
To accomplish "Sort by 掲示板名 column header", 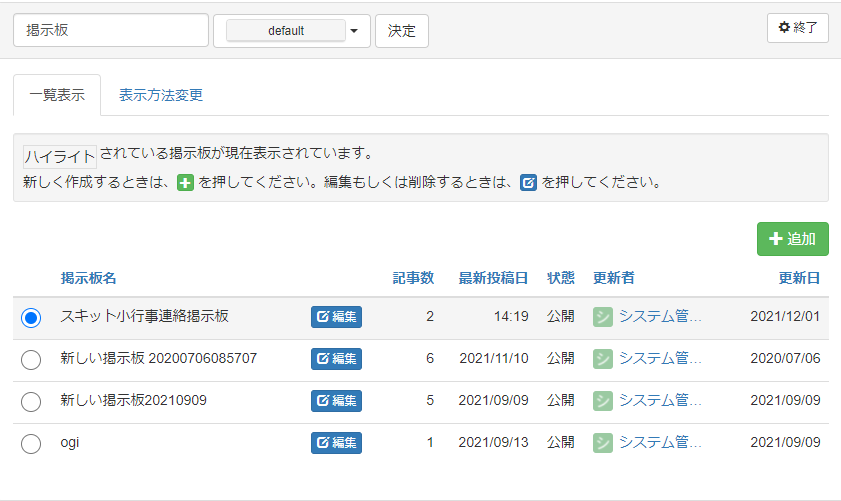I will (x=88, y=278).
